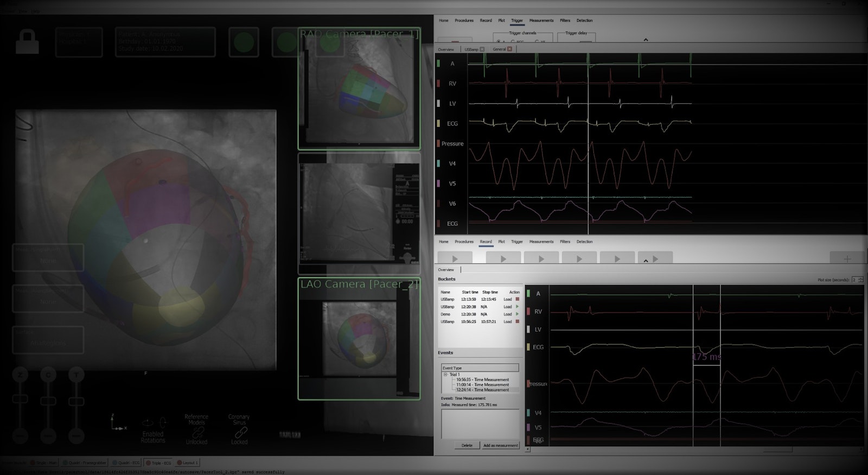The width and height of the screenshot is (868, 475).
Task: Collapse the Trigger ribbon with chevron
Action: (x=646, y=40)
